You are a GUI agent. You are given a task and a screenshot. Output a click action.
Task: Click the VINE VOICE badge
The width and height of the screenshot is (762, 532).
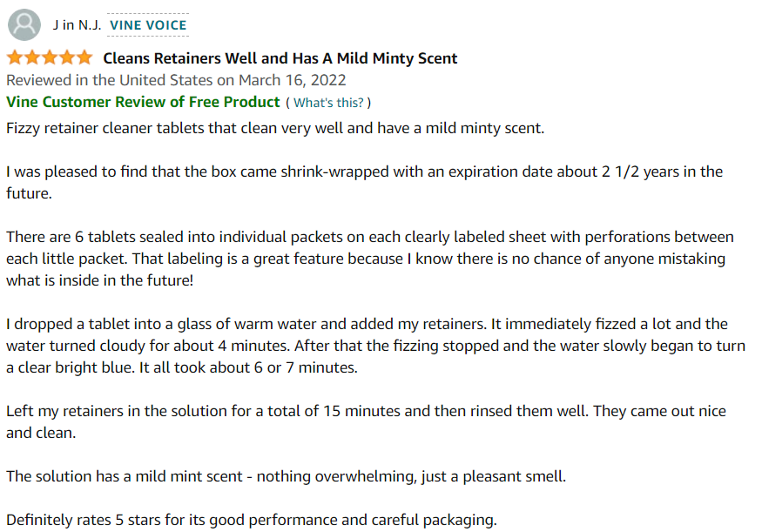coord(148,25)
